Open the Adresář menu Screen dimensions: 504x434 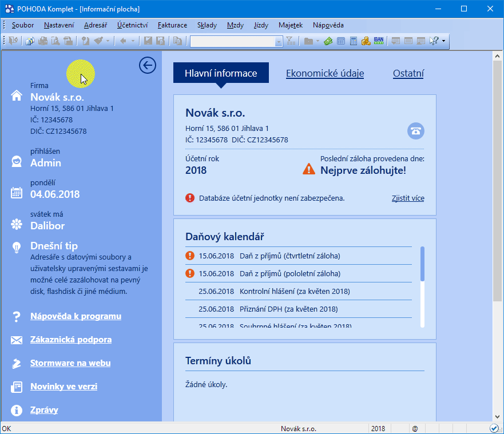point(96,25)
